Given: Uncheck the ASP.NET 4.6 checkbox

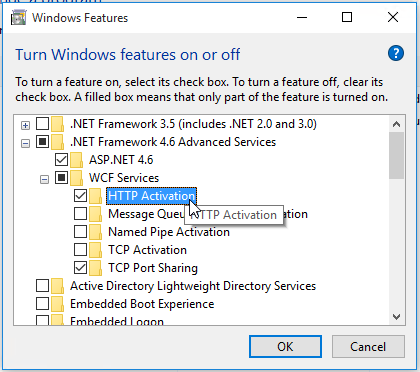Looking at the screenshot, I should click(61, 160).
